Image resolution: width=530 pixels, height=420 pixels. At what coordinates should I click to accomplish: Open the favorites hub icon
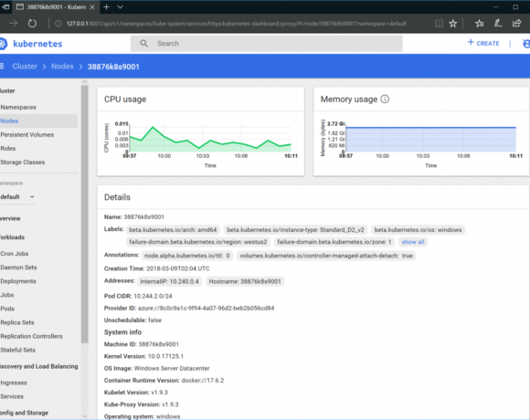point(480,24)
